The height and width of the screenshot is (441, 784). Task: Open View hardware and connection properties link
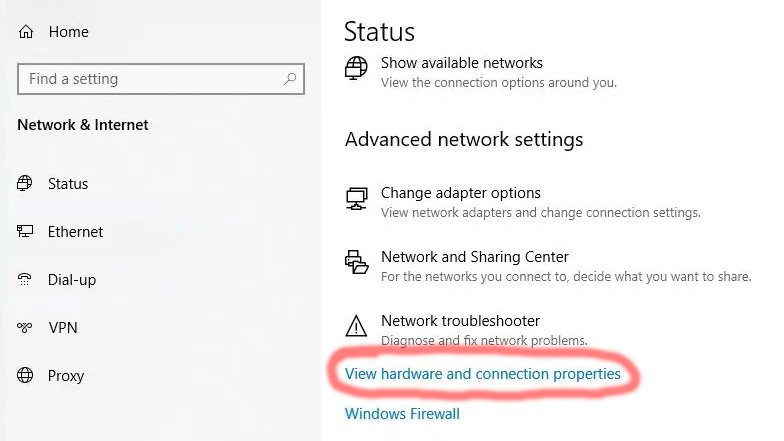[482, 374]
